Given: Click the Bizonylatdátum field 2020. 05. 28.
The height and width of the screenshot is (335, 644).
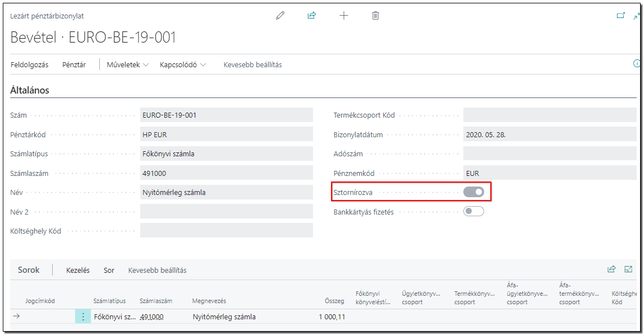Looking at the screenshot, I should click(550, 134).
